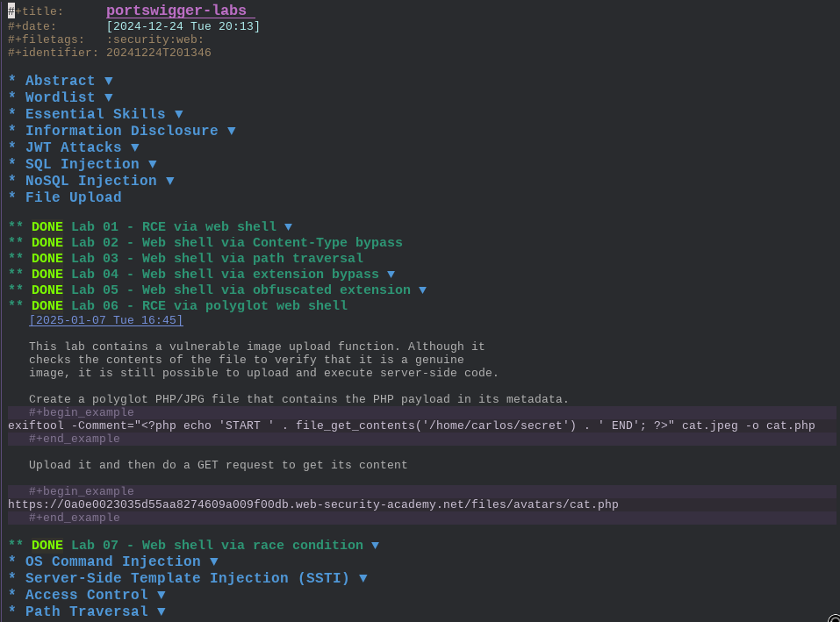Click identifier 20241224T201346
The height and width of the screenshot is (622, 840).
pyautogui.click(x=159, y=53)
